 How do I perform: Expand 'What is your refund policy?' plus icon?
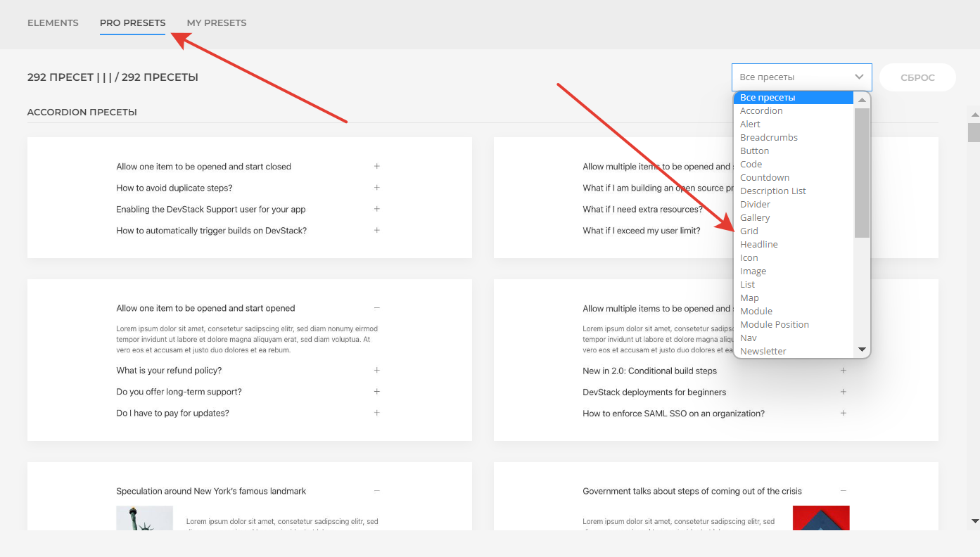click(377, 371)
